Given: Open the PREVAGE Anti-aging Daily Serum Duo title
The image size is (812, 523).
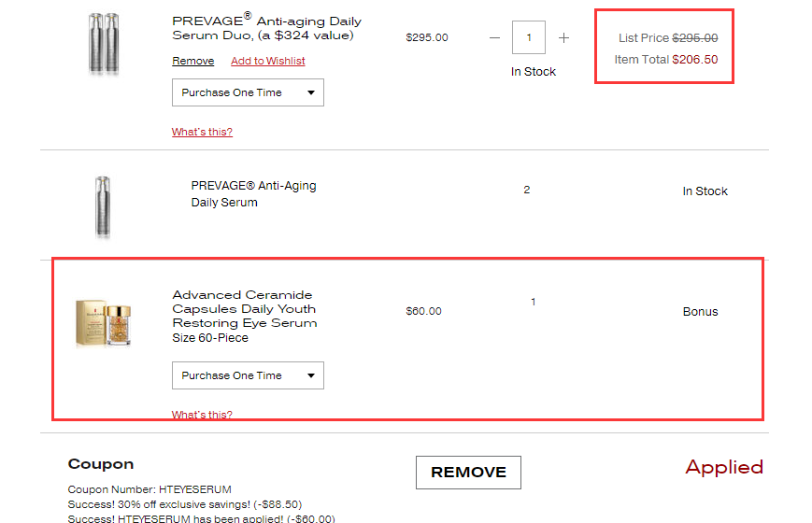Looking at the screenshot, I should 266,28.
